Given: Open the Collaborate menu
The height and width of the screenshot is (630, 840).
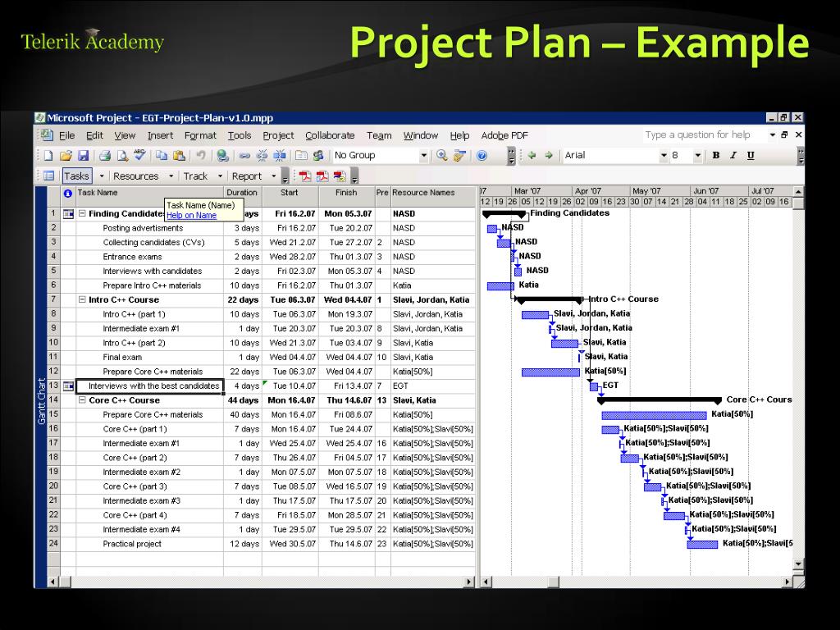Looking at the screenshot, I should coord(330,135).
